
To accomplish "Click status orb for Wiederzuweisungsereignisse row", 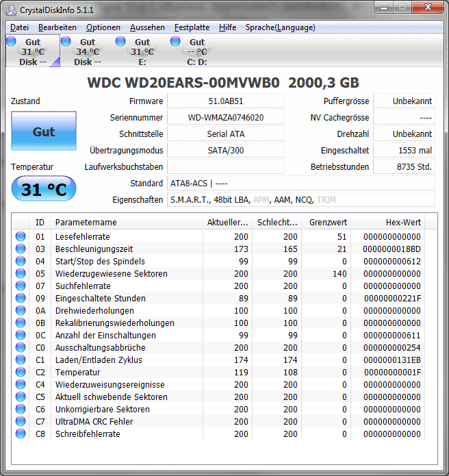I will coord(21,384).
